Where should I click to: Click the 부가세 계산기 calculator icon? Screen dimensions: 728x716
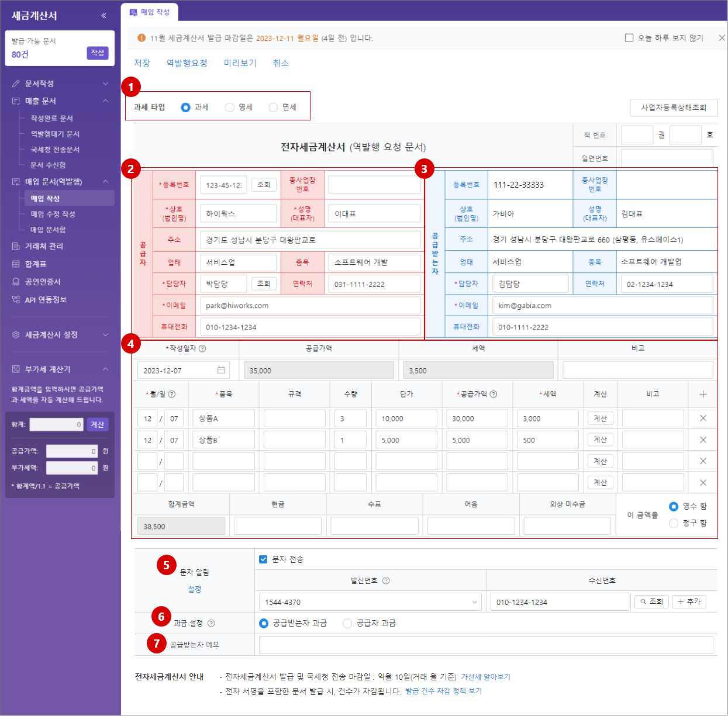pos(16,369)
